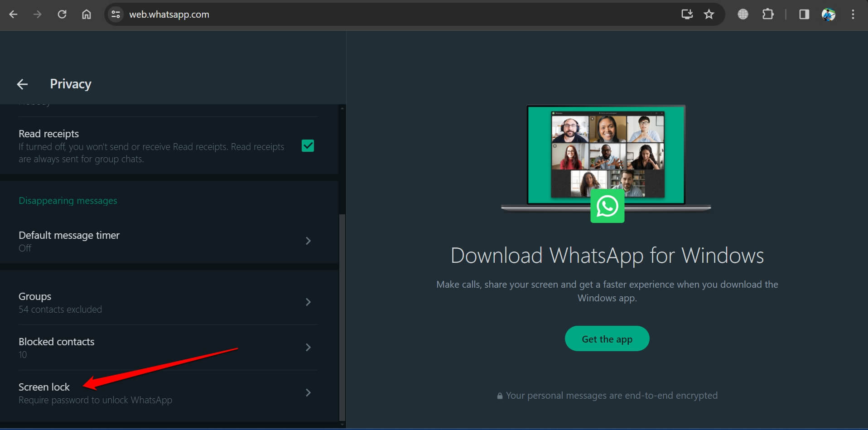The width and height of the screenshot is (868, 430).
Task: Open Blocked contacts chevron
Action: click(308, 347)
